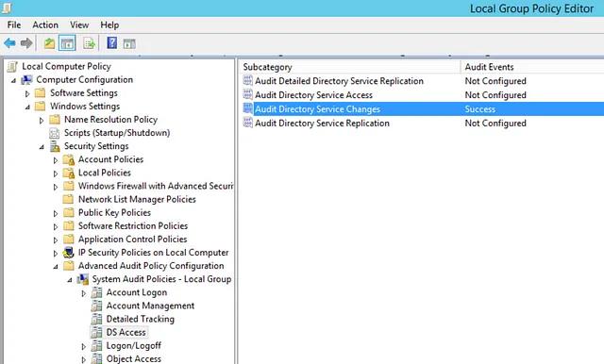This screenshot has height=364, width=604.
Task: Click Not Configured for Audit Directory Service Replication
Action: [x=495, y=124]
